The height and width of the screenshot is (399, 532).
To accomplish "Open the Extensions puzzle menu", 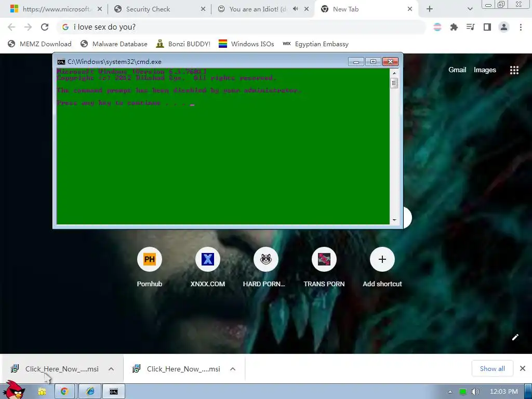I will click(x=454, y=27).
